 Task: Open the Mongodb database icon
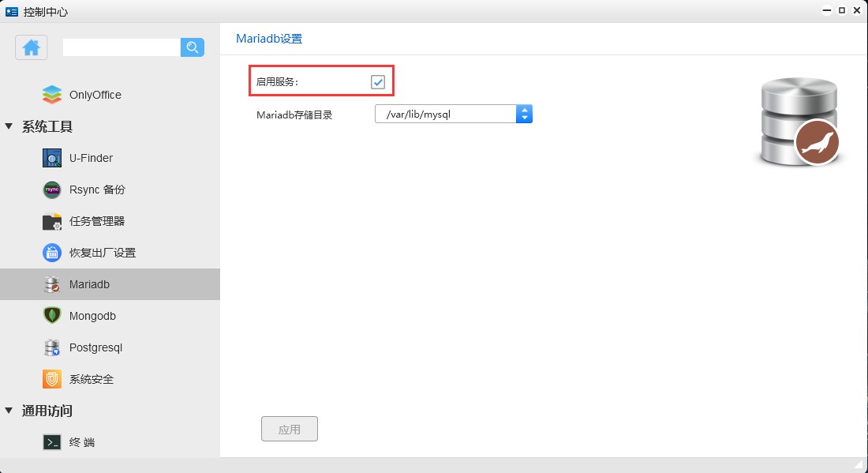pos(51,316)
